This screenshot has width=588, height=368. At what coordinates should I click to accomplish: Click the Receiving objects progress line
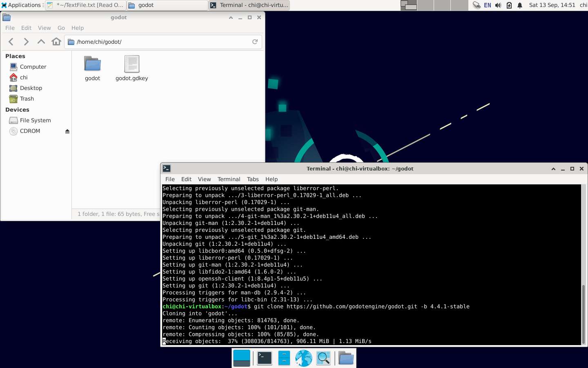(267, 341)
